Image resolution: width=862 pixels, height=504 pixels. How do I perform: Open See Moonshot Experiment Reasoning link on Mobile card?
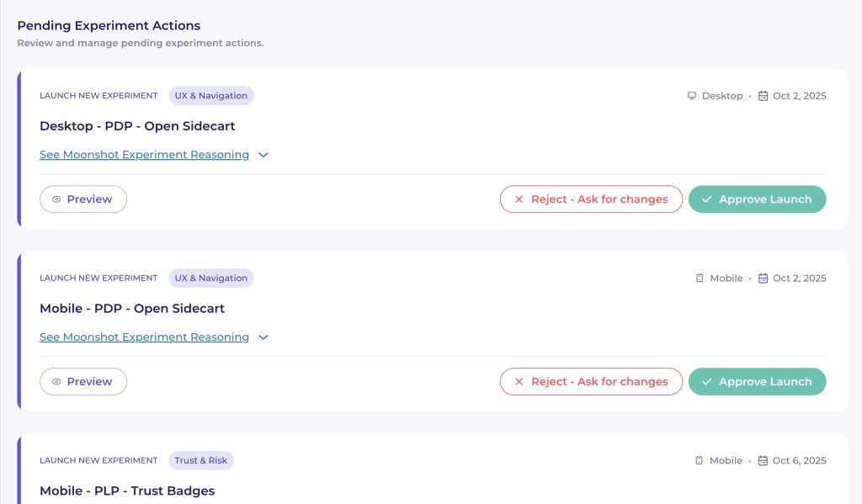(x=144, y=337)
